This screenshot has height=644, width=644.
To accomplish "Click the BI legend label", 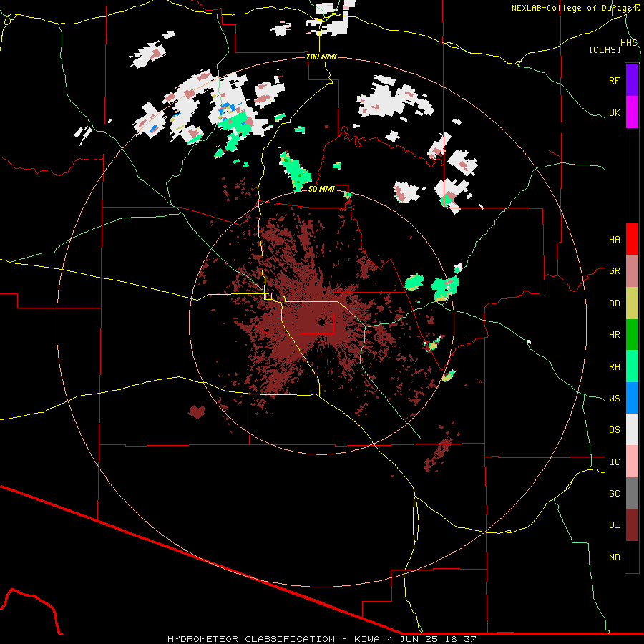I will tap(614, 525).
